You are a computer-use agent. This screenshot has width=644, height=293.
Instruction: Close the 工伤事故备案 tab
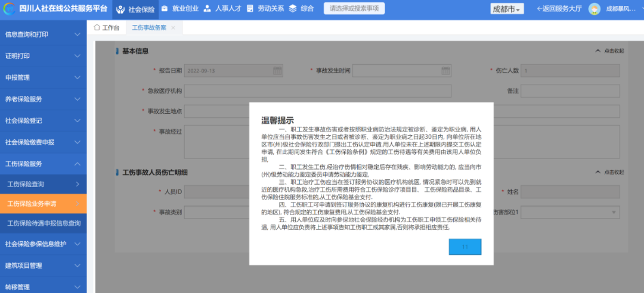click(x=173, y=27)
